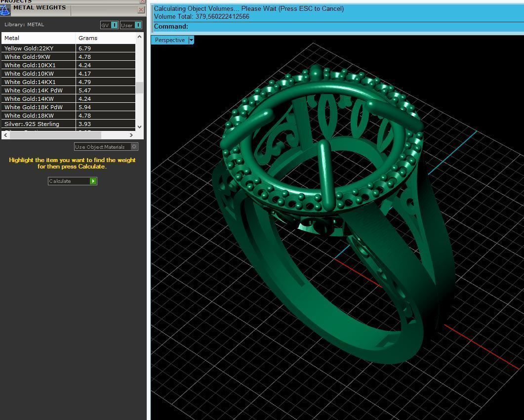Click the Volume Total readout text

click(x=202, y=16)
